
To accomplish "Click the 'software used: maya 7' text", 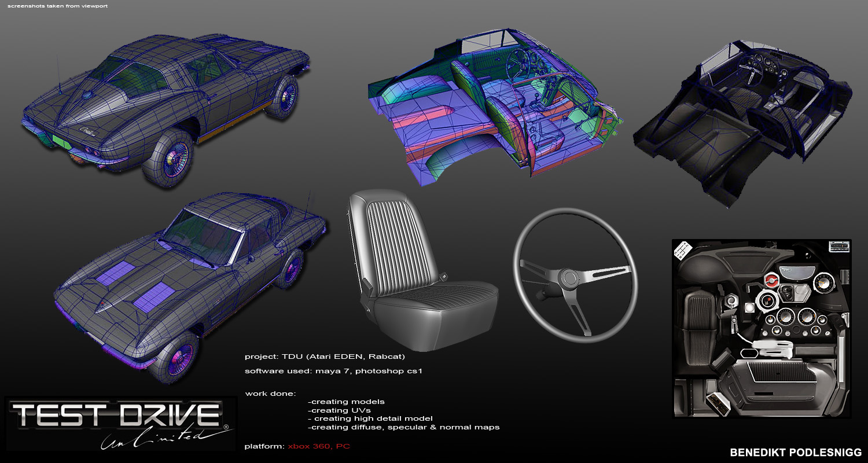I will [333, 371].
